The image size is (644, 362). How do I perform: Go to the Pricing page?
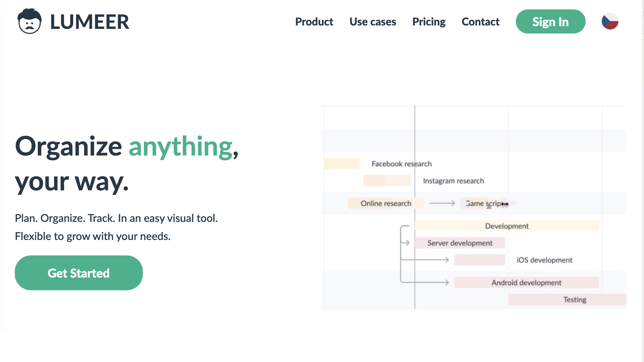pos(429,22)
